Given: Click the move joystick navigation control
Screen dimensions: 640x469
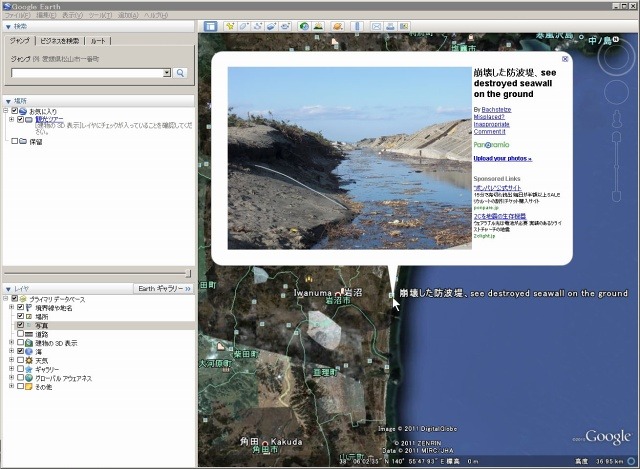Looking at the screenshot, I should [616, 92].
